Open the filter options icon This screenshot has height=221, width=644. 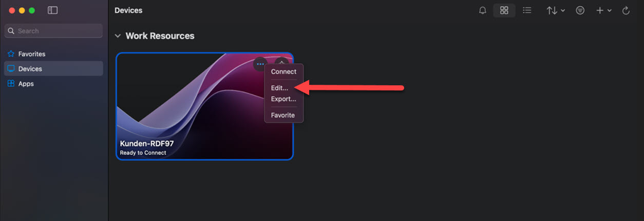click(580, 10)
